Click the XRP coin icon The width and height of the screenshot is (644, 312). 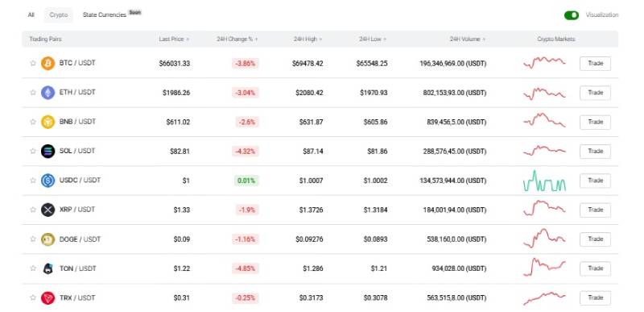point(47,210)
